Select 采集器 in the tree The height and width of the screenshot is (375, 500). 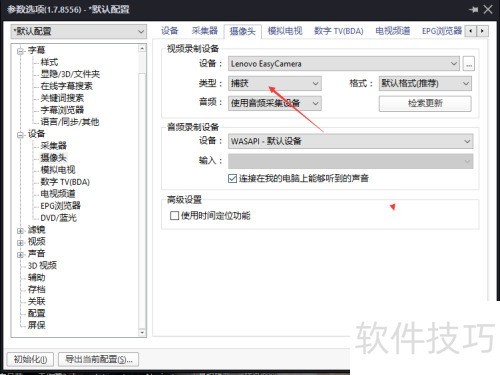tap(53, 146)
